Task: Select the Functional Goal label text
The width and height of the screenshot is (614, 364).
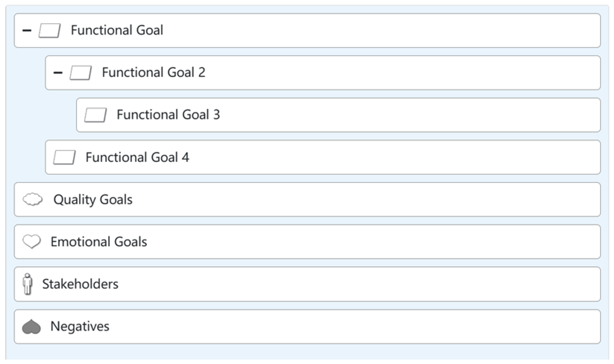Action: (117, 30)
